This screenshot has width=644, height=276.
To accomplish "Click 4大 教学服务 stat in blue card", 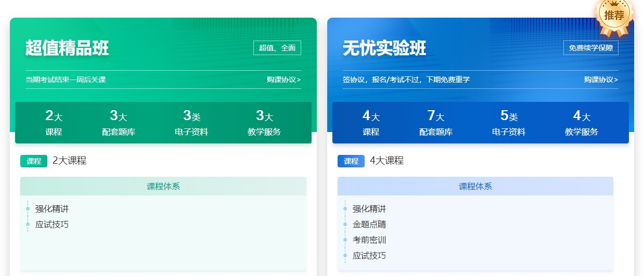I will pyautogui.click(x=582, y=123).
